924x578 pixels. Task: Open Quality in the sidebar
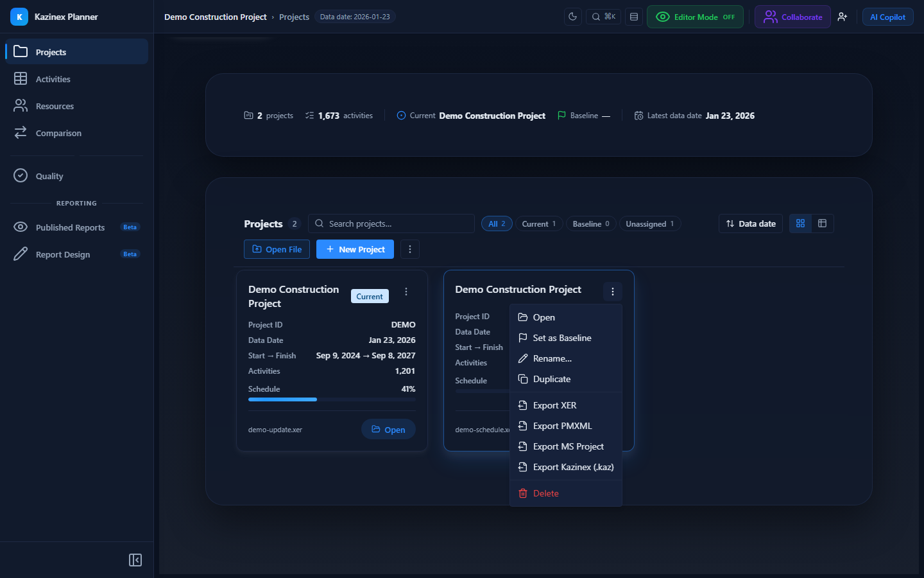pos(77,176)
